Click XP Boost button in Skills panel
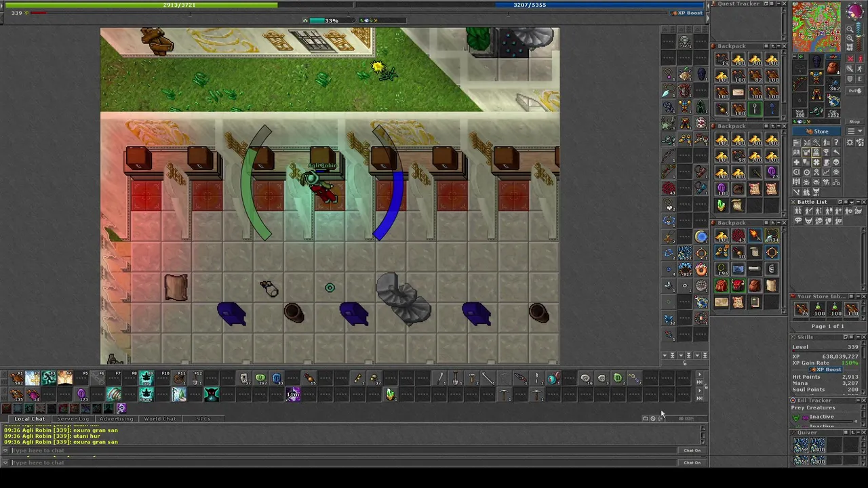The height and width of the screenshot is (488, 868). point(826,369)
